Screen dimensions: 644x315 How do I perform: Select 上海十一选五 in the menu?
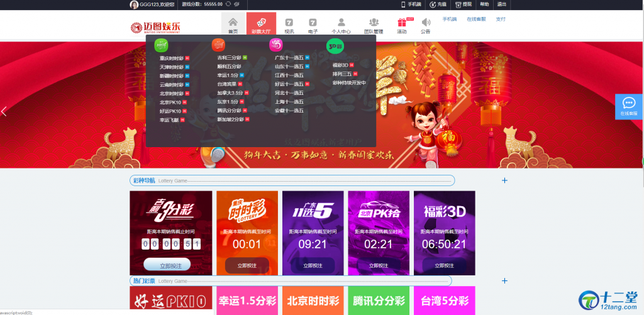click(289, 101)
